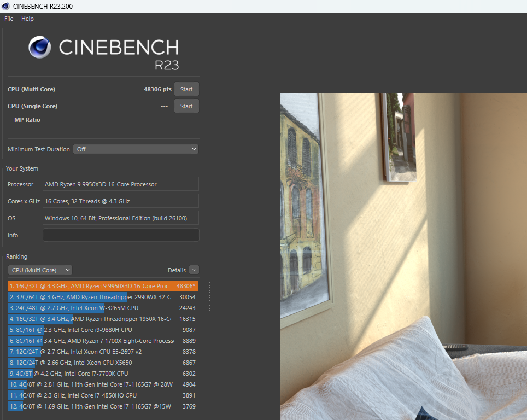The height and width of the screenshot is (420, 527).
Task: Click the Cores x GHz field
Action: tap(121, 201)
